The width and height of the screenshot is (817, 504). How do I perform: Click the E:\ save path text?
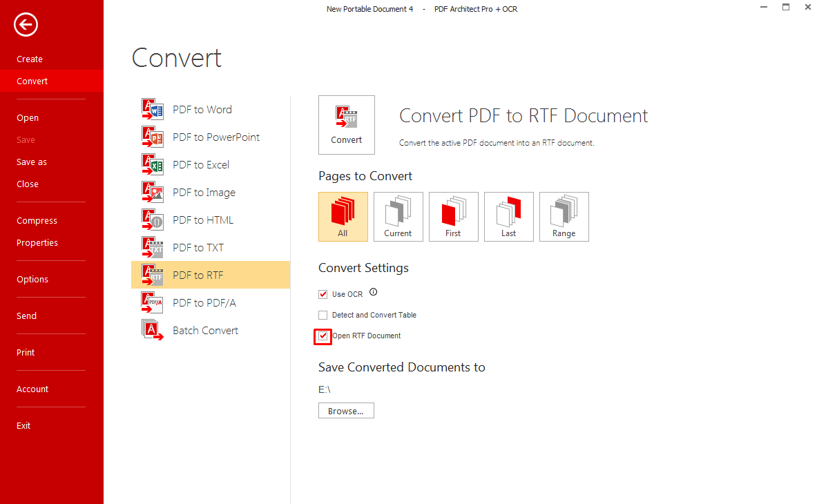pyautogui.click(x=325, y=389)
